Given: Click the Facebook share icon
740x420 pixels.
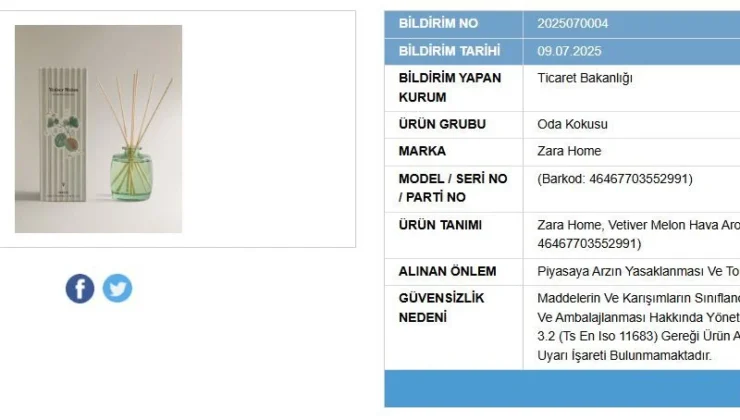Looking at the screenshot, I should click(x=80, y=289).
